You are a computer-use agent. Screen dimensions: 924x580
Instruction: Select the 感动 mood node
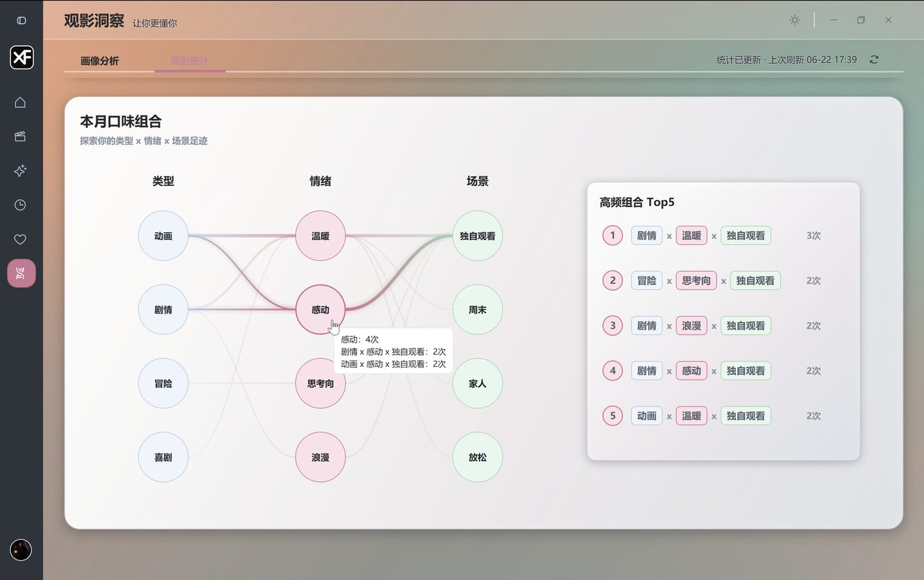(320, 309)
